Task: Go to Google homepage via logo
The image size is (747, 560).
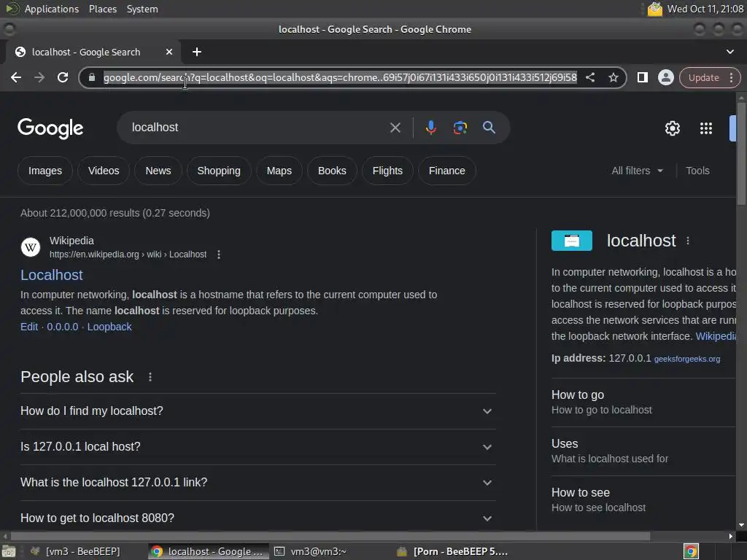Action: coord(50,128)
